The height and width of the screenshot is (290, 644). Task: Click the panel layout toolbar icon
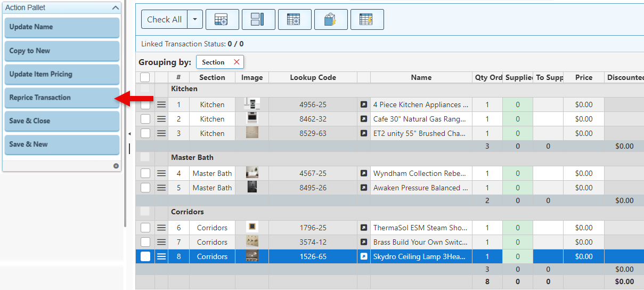258,20
